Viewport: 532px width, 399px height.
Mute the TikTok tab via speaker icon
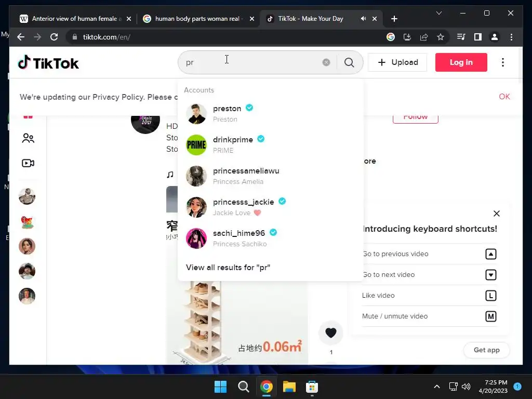(363, 19)
